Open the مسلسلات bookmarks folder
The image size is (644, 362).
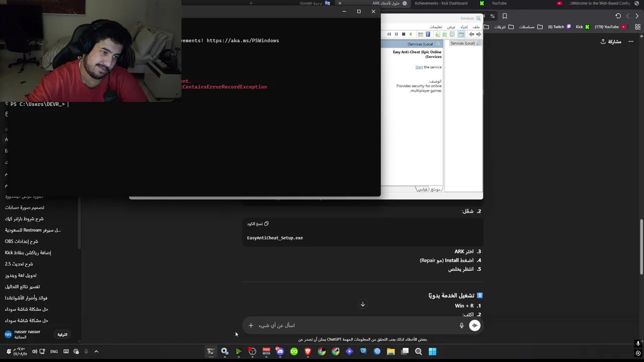[530, 27]
